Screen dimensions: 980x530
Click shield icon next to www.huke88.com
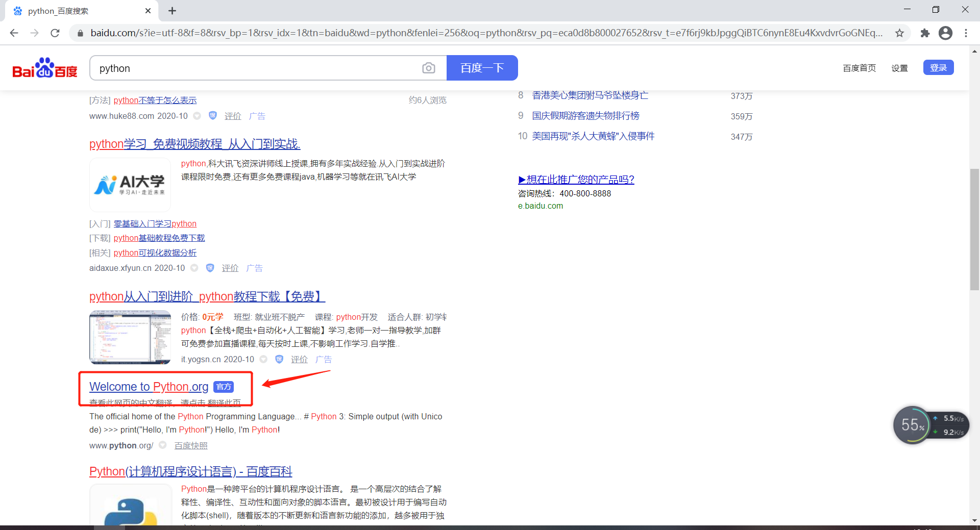(213, 116)
